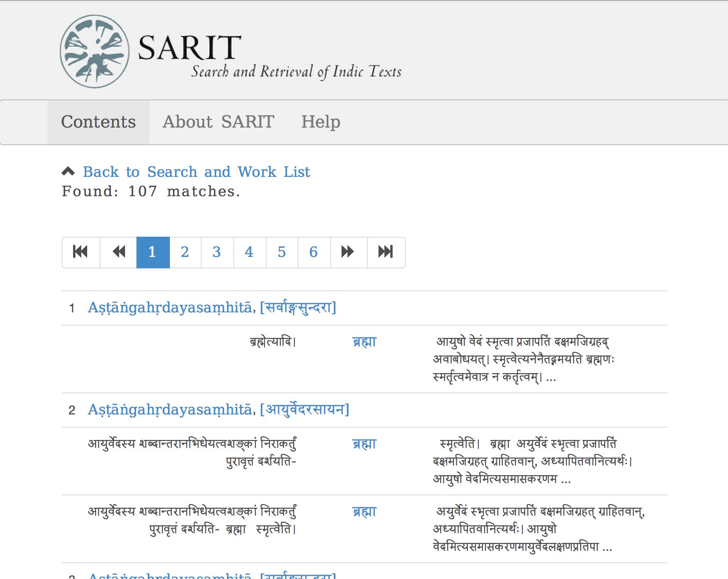The height and width of the screenshot is (579, 728).
Task: Go to previous results page arrow
Action: (x=118, y=252)
